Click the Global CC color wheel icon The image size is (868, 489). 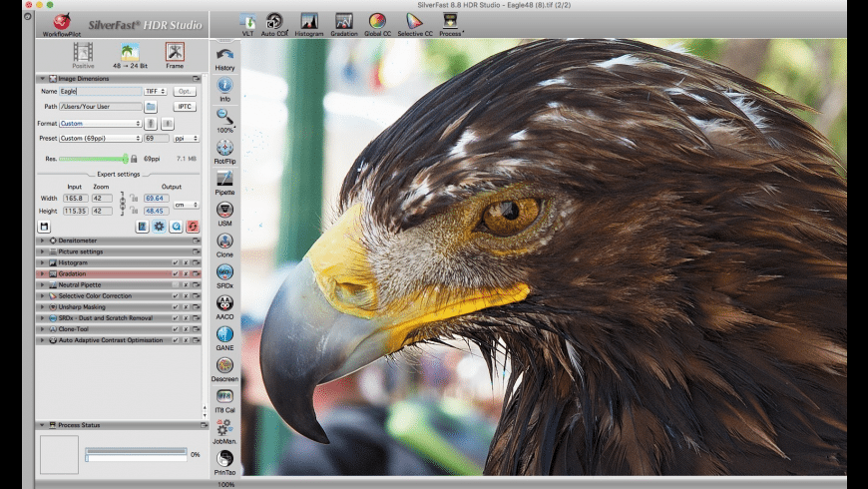[x=376, y=20]
